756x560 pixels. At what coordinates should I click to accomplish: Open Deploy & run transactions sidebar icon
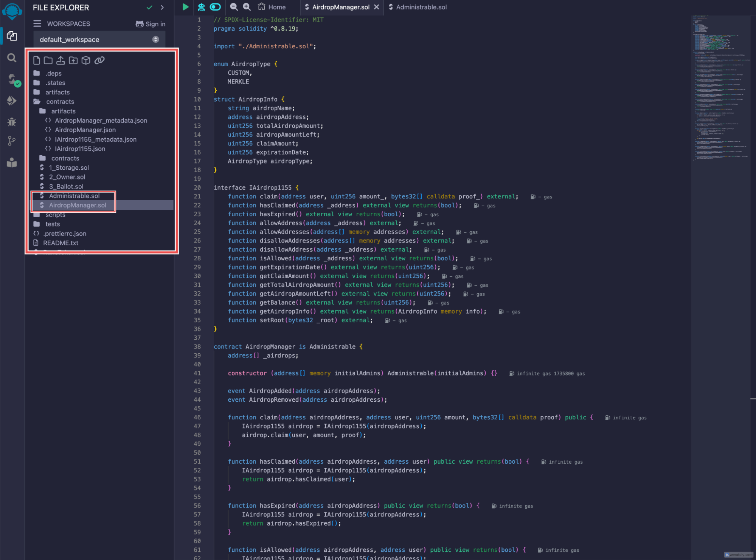coord(12,101)
